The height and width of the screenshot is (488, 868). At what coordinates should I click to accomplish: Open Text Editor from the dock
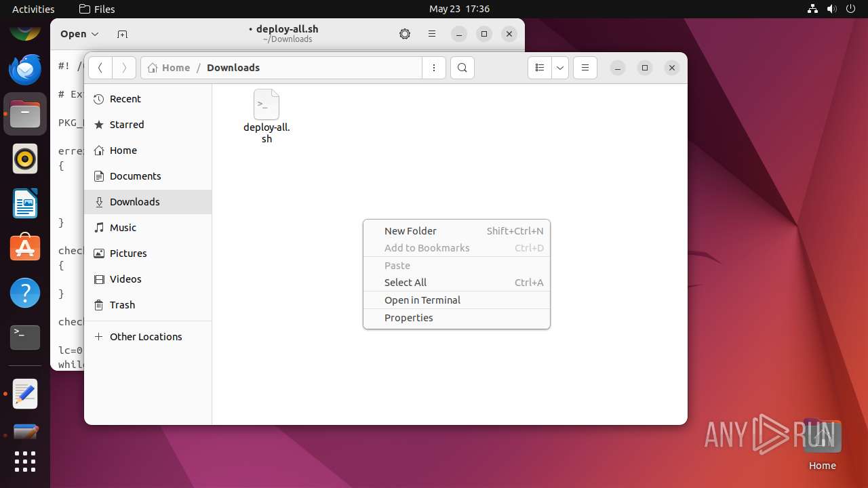(x=25, y=394)
